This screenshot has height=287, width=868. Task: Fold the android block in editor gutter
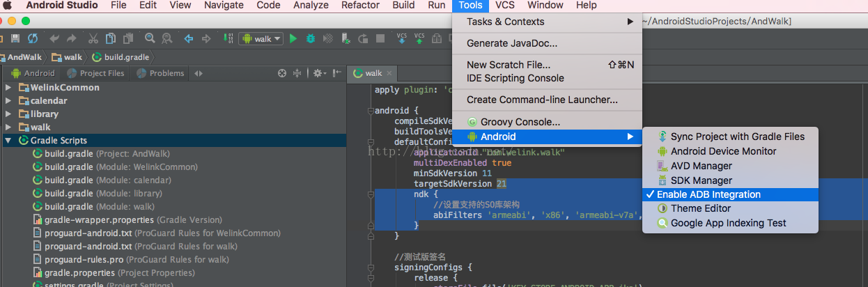[x=370, y=110]
